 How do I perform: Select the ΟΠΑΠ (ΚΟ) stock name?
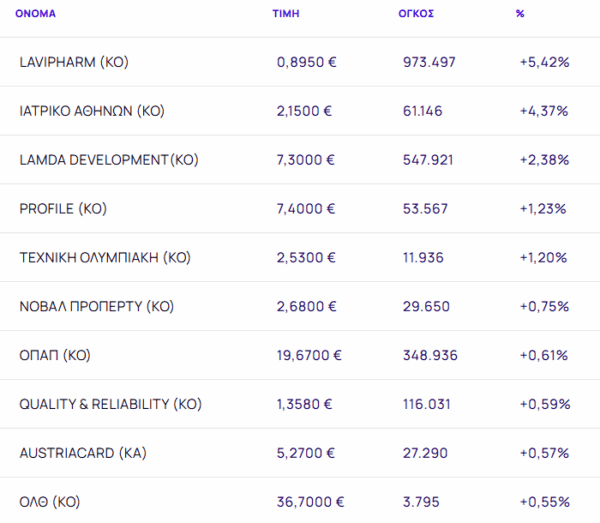(55, 355)
